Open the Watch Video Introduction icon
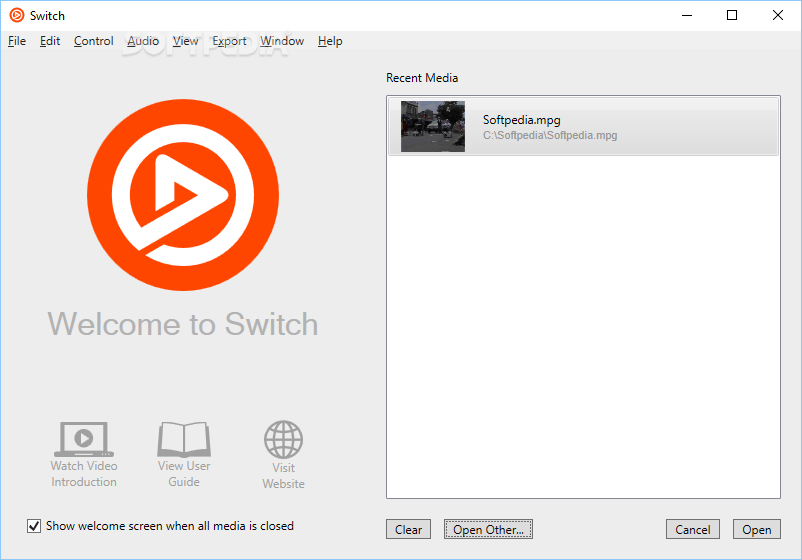The height and width of the screenshot is (560, 802). click(83, 439)
